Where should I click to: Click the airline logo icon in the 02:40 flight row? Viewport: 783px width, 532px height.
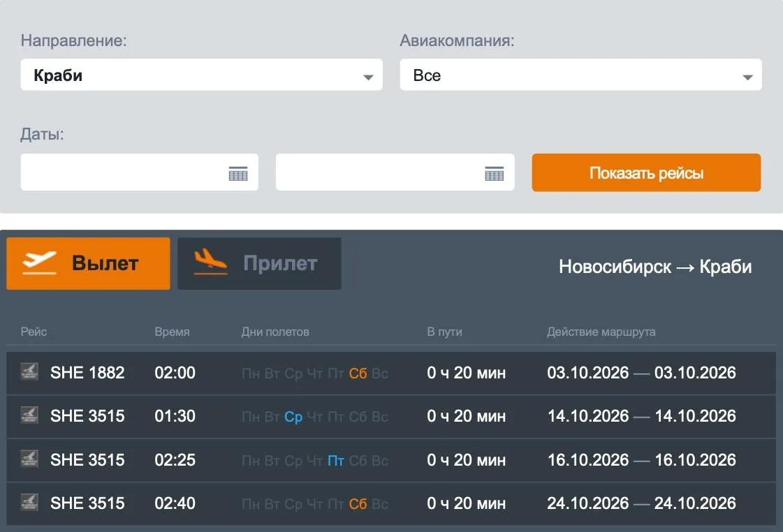29,503
